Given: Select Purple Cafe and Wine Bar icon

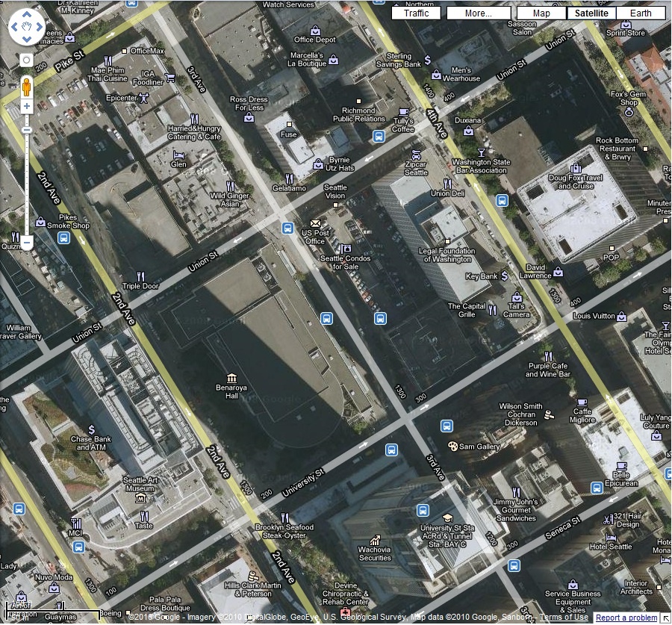Looking at the screenshot, I should [548, 356].
